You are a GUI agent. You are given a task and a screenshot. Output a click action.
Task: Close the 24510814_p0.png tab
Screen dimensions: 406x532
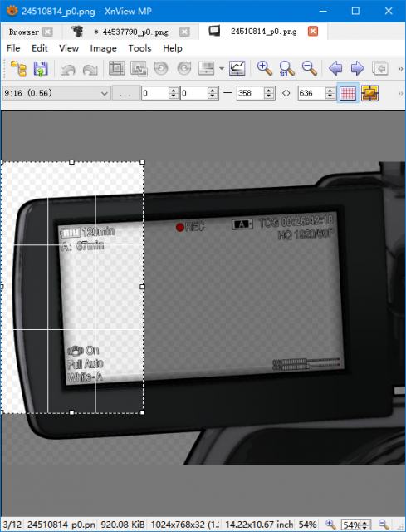click(313, 32)
